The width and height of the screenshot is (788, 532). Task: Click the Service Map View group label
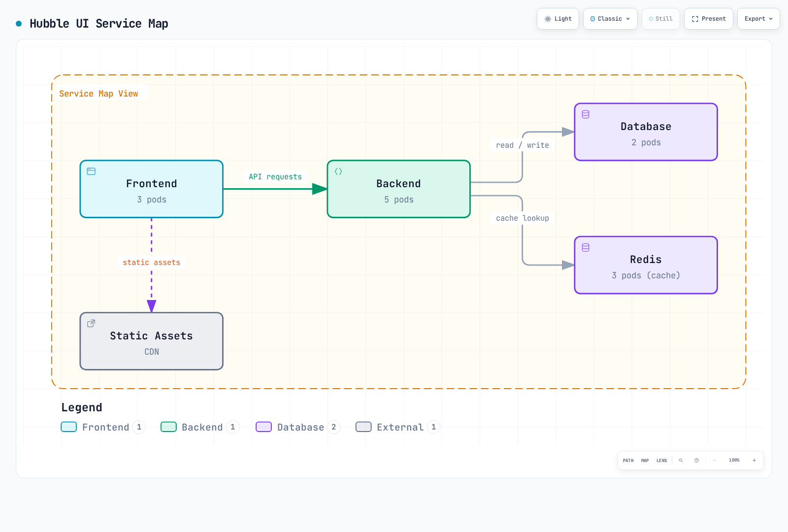click(98, 94)
